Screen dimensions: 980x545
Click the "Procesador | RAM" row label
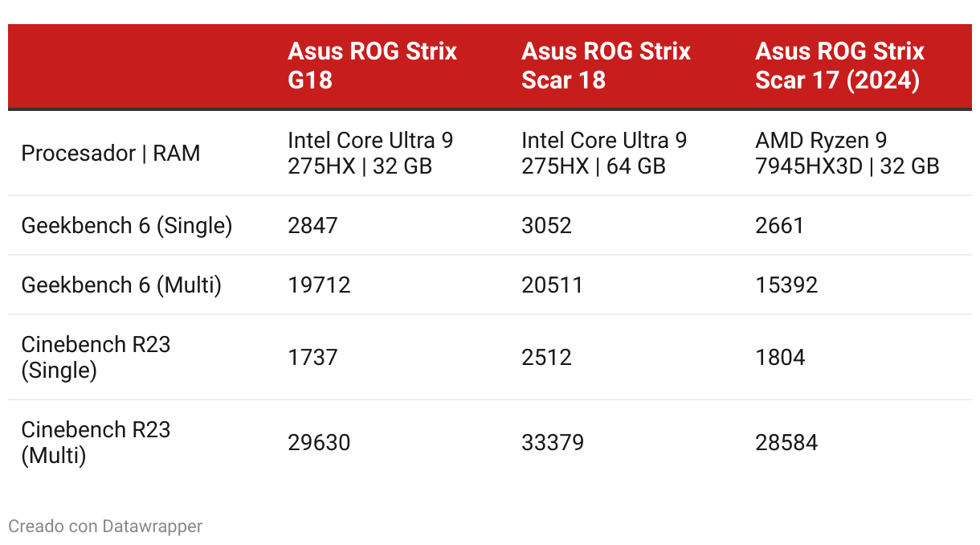coord(111,154)
